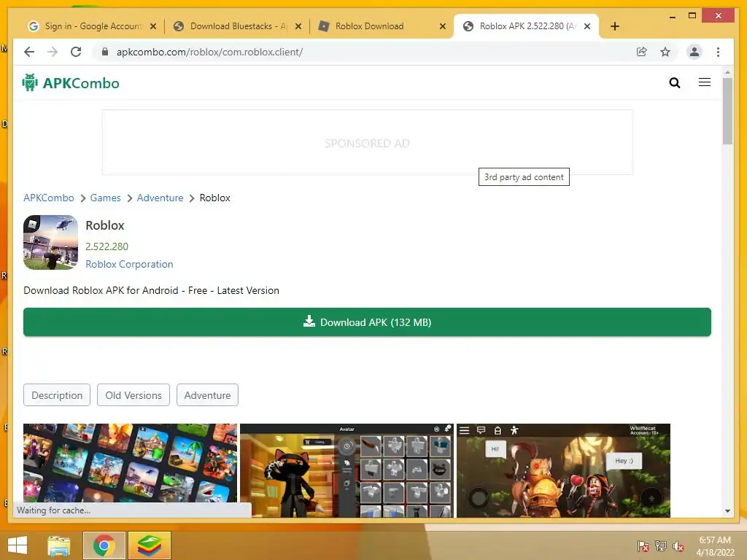Image resolution: width=747 pixels, height=560 pixels.
Task: Click the Roblox app title heading
Action: coord(105,225)
